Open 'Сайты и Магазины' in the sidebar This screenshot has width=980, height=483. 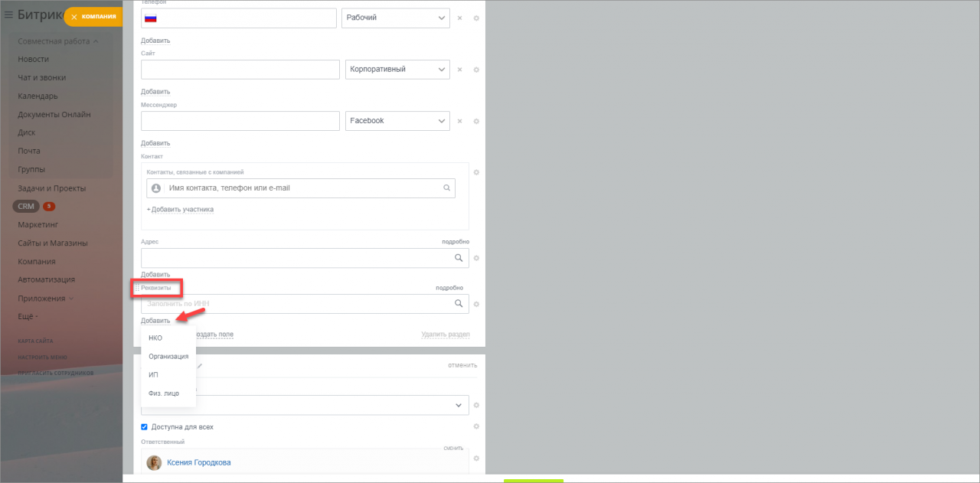coord(53,243)
